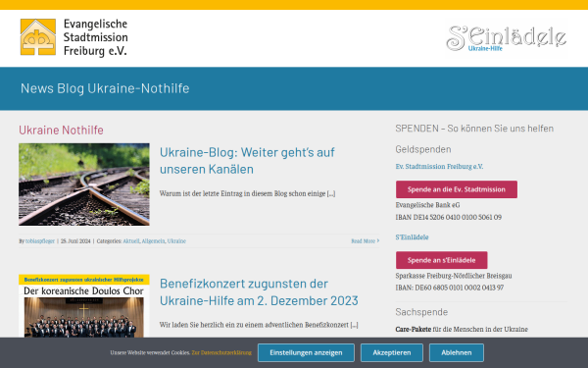
Task: Accept cookies with Akzeptieren button
Action: tap(391, 352)
